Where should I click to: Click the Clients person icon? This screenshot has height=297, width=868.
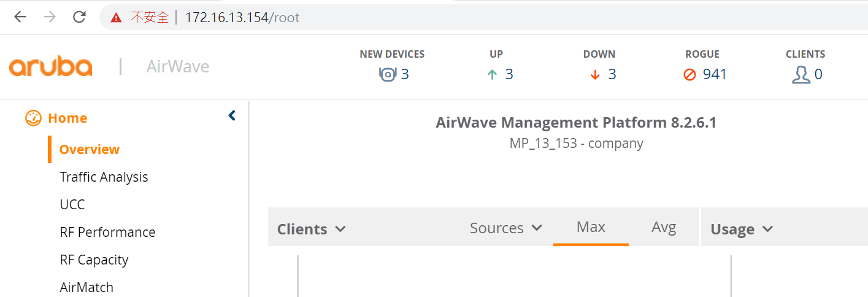click(801, 75)
